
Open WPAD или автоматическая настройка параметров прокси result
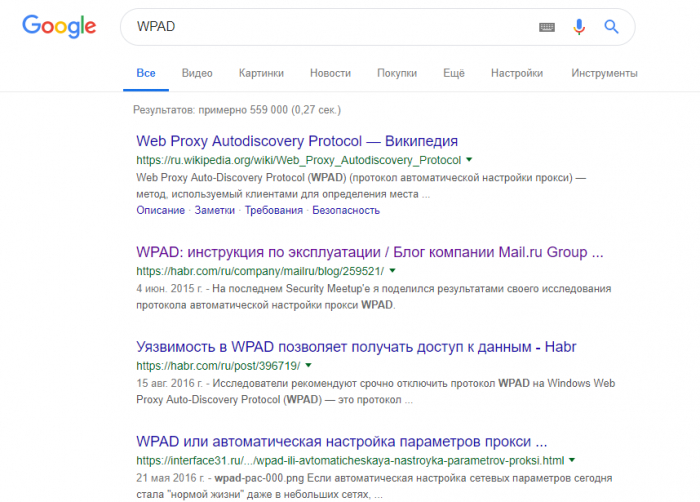[x=342, y=442]
